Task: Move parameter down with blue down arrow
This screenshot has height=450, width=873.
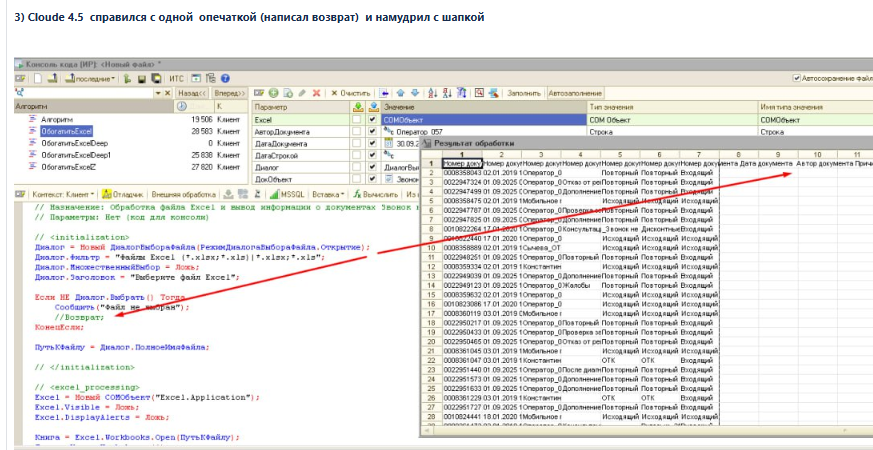Action: tap(415, 93)
